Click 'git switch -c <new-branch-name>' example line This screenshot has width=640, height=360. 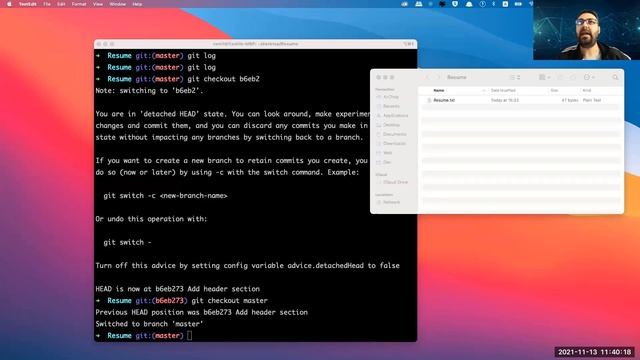point(165,196)
